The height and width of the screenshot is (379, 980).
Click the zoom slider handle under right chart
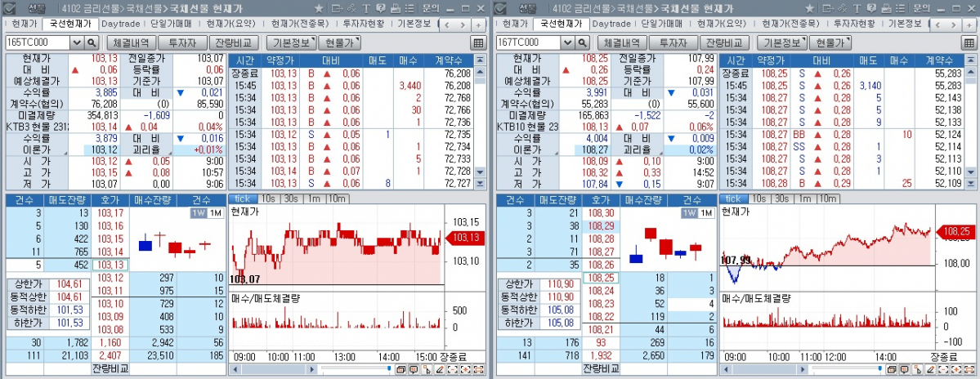point(879,368)
